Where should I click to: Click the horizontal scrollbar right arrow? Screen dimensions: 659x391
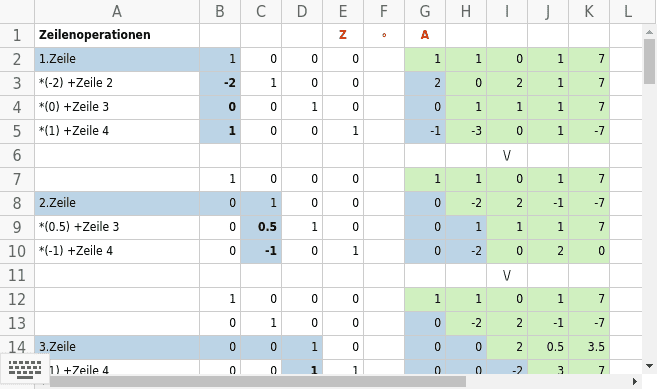[635, 381]
